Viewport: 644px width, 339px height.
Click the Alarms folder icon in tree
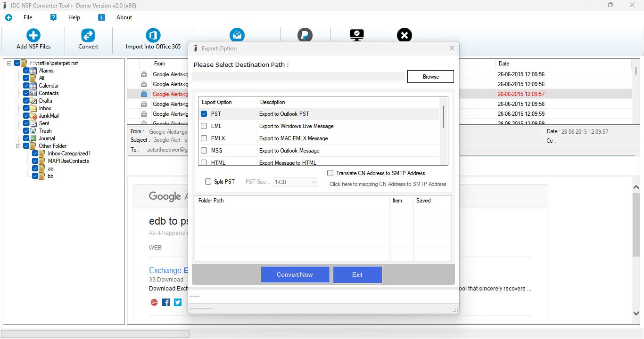pos(33,71)
